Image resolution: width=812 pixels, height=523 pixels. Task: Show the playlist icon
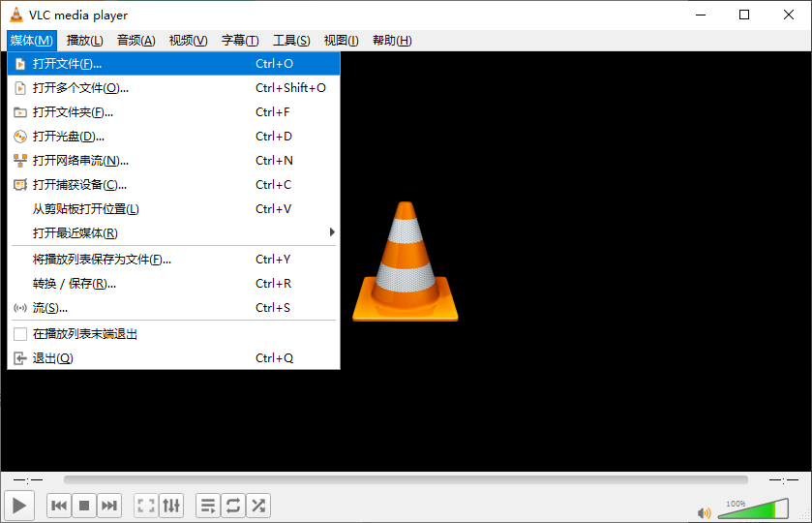click(x=208, y=506)
